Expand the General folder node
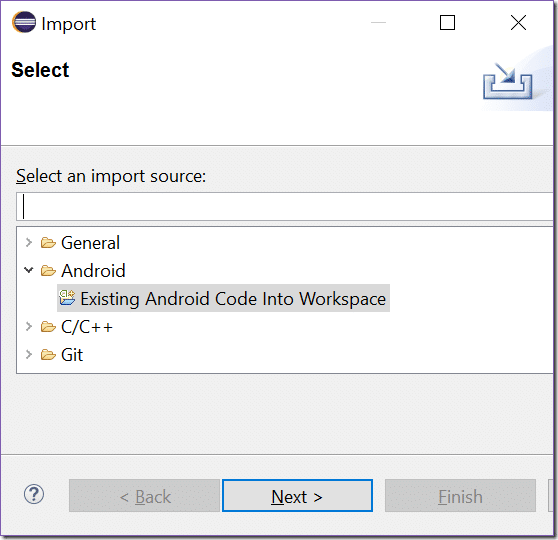Viewport: 558px width, 540px height. point(29,242)
